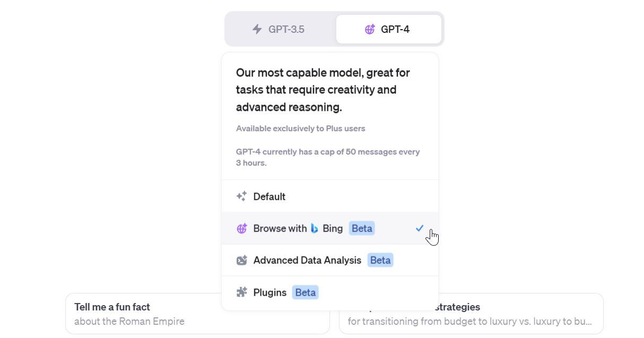Open the GPT-4 model options dropdown
Image resolution: width=644 pixels, height=338 pixels.
tap(389, 29)
